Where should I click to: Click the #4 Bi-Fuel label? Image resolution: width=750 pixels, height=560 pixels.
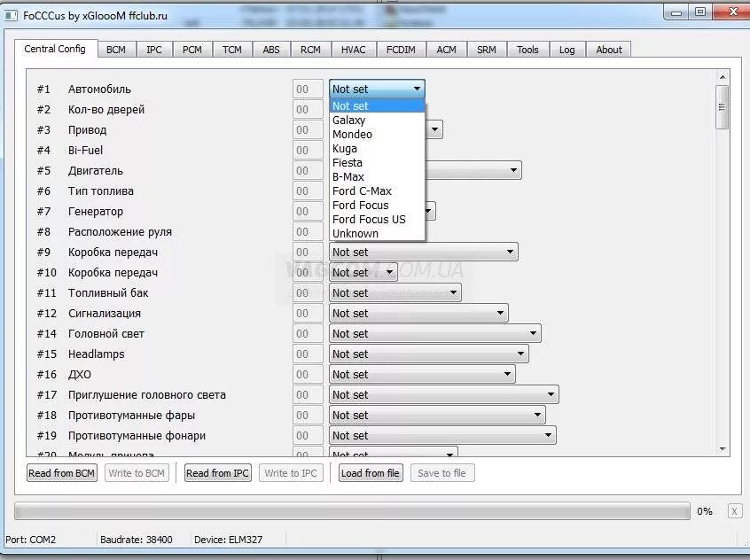tap(86, 150)
